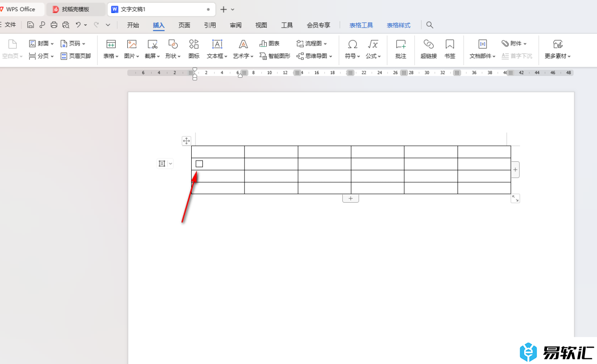Switch to the 开始 ribbon tab
Image resolution: width=597 pixels, height=364 pixels.
pyautogui.click(x=133, y=25)
